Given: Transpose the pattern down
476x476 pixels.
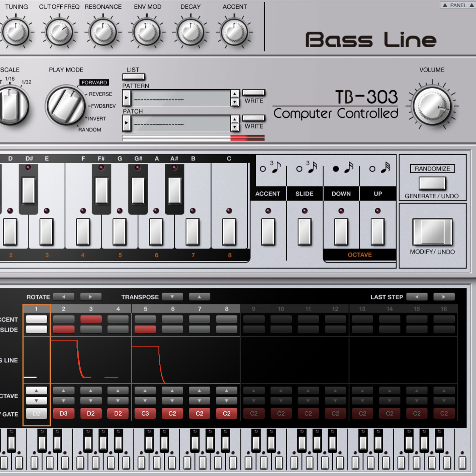Looking at the screenshot, I should tap(172, 297).
